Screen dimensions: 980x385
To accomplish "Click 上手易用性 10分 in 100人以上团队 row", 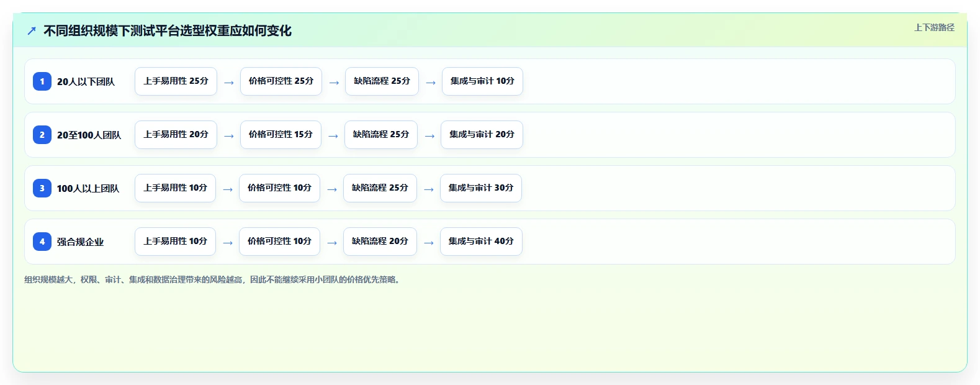I will click(x=175, y=188).
